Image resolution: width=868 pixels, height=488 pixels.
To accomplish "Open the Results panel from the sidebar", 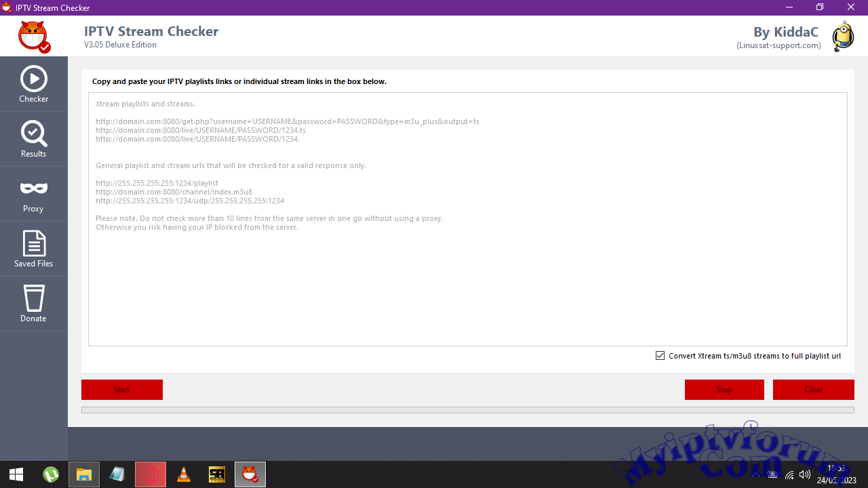I will pyautogui.click(x=33, y=138).
